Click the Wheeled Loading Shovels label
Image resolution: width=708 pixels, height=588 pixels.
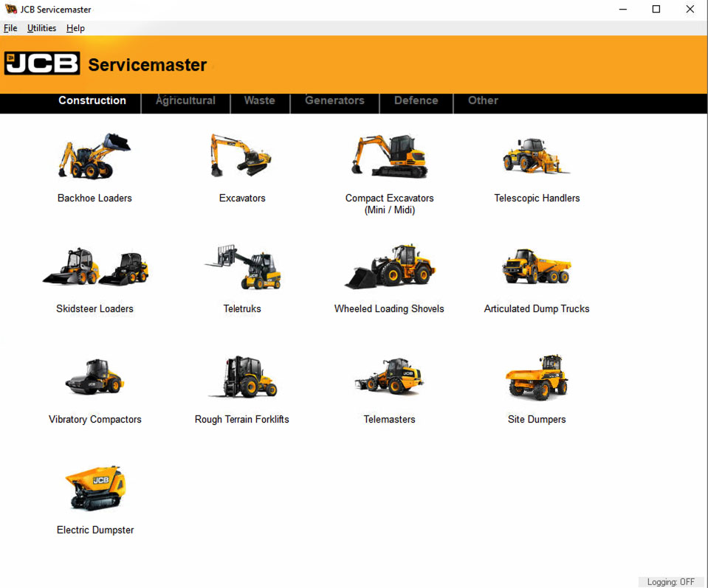pyautogui.click(x=389, y=308)
